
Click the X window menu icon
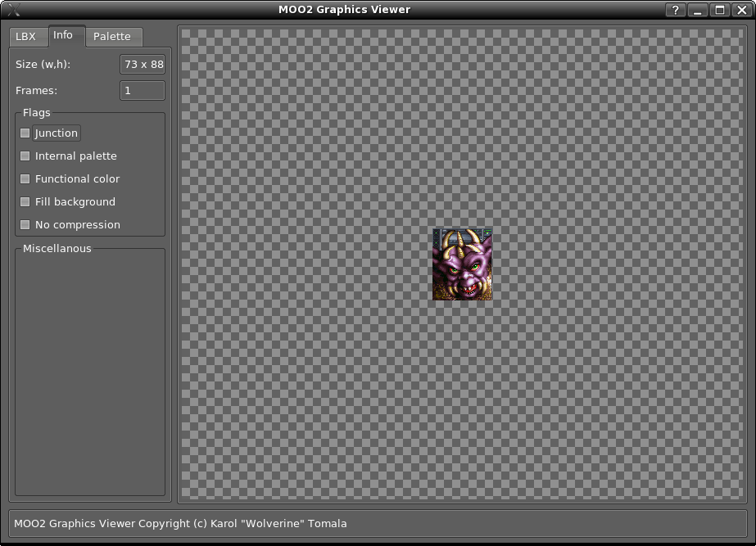pos(14,10)
